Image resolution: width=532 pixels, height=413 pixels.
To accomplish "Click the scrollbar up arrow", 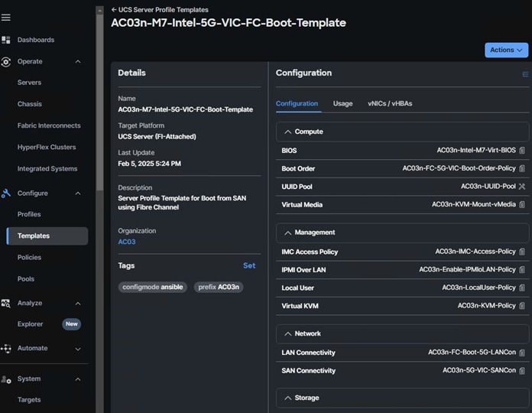I will [x=99, y=11].
